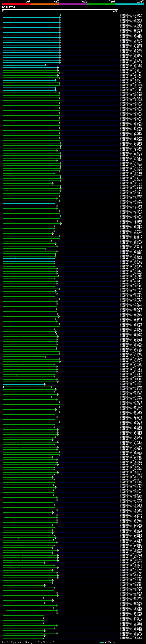Select the UniRef100_Q23Q46 label
The width and height of the screenshot is (146, 644).
click(x=131, y=593)
